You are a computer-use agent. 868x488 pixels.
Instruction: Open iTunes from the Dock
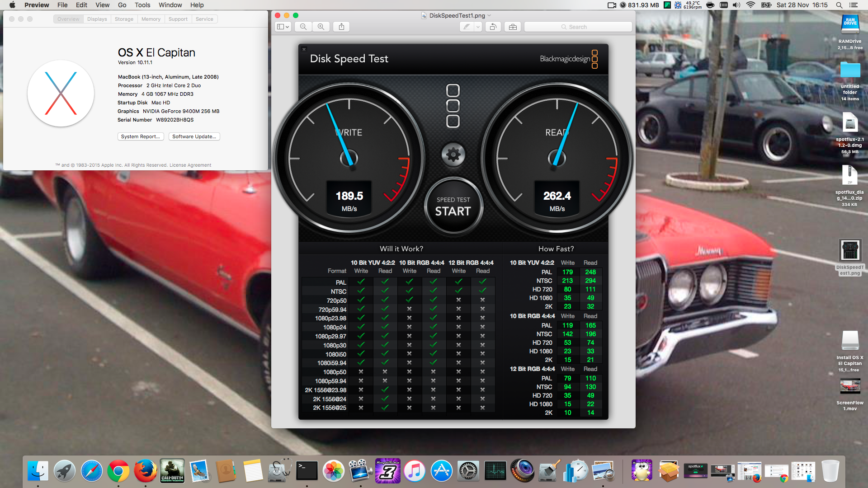pyautogui.click(x=415, y=471)
